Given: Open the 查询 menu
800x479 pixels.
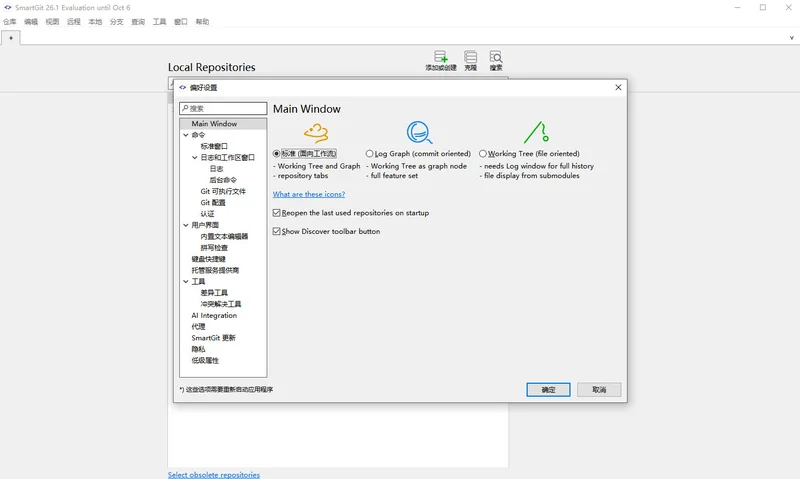Looking at the screenshot, I should [138, 21].
